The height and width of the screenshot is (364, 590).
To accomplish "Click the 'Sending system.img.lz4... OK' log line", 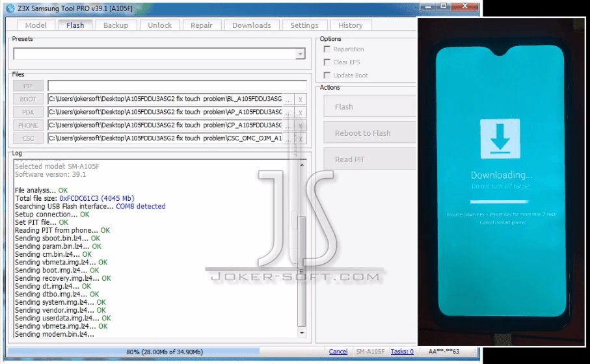I will click(60, 302).
